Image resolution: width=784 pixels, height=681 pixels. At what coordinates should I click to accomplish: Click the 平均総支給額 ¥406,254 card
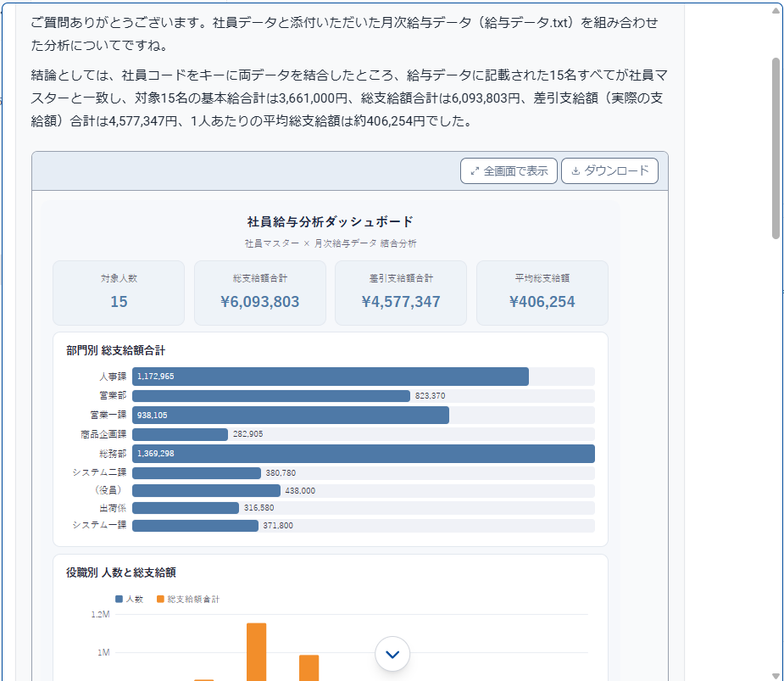pyautogui.click(x=542, y=293)
